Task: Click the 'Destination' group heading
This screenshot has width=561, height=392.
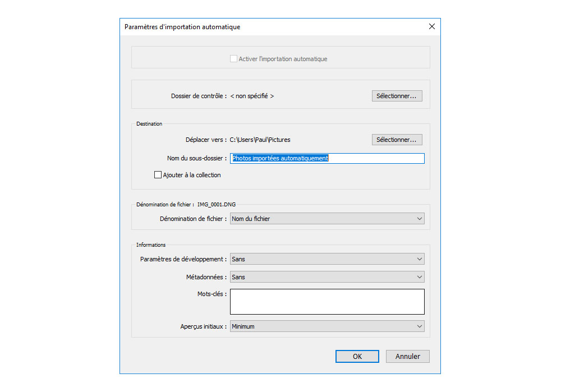Action: click(149, 124)
